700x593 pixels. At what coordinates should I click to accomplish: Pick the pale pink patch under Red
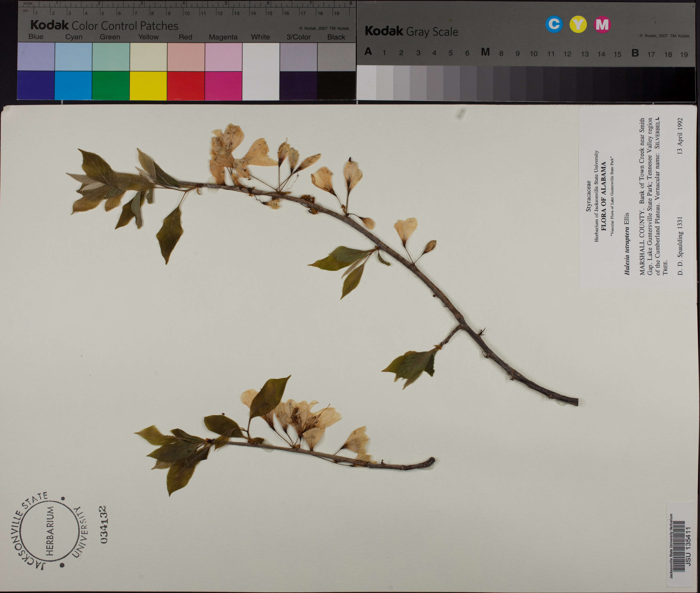186,56
